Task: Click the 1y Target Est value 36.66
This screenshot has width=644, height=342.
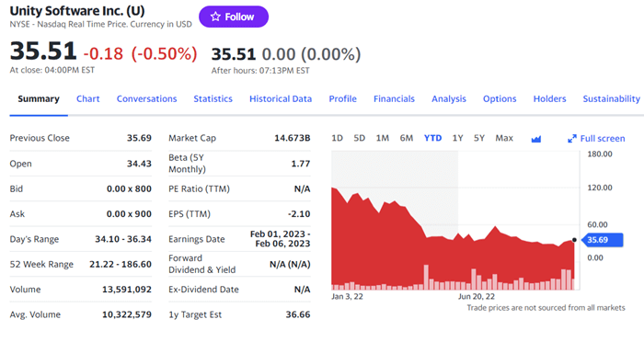Action: click(x=298, y=314)
